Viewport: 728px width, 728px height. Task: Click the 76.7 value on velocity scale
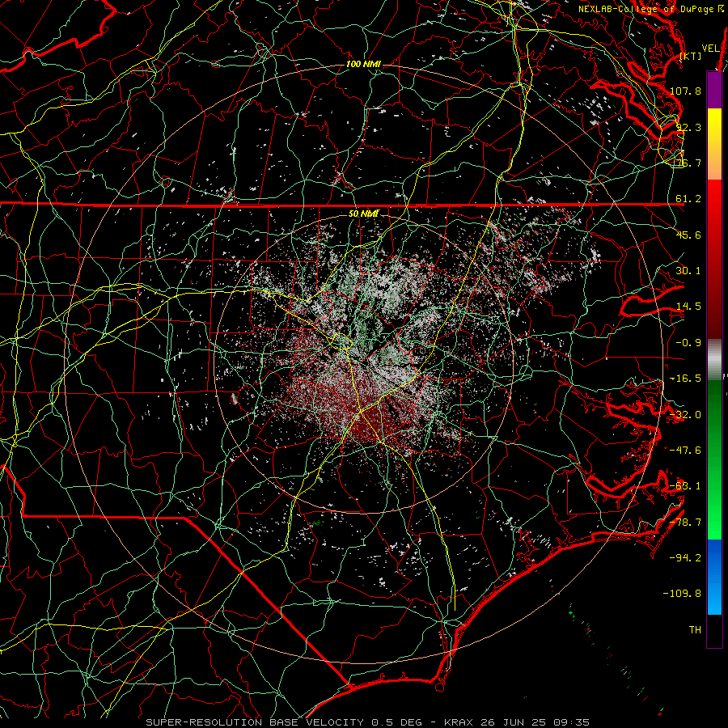(688, 163)
